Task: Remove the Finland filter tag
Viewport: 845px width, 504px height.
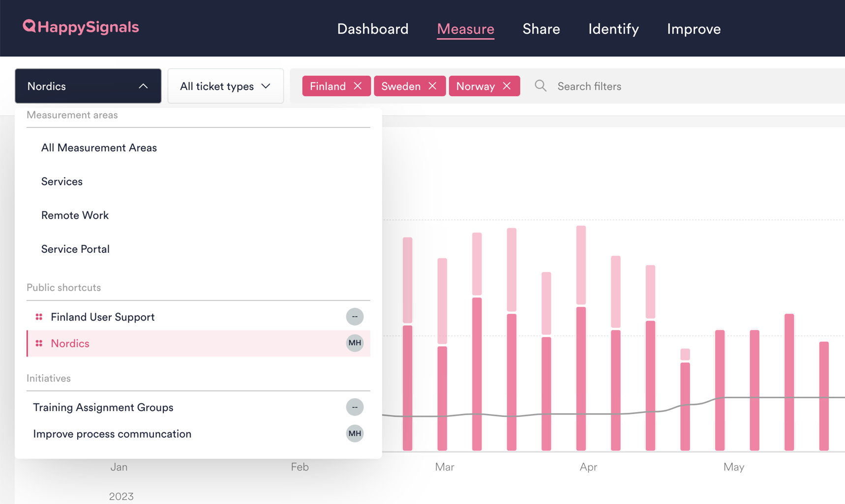Action: point(358,86)
